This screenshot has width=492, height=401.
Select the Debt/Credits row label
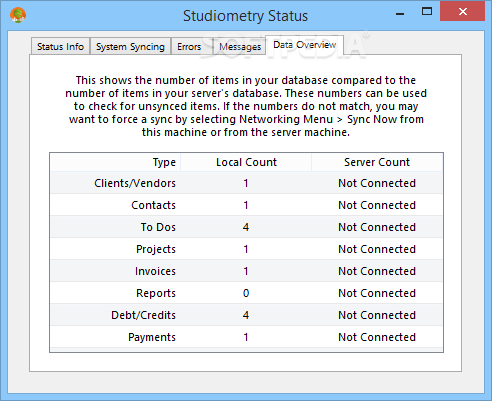[143, 315]
